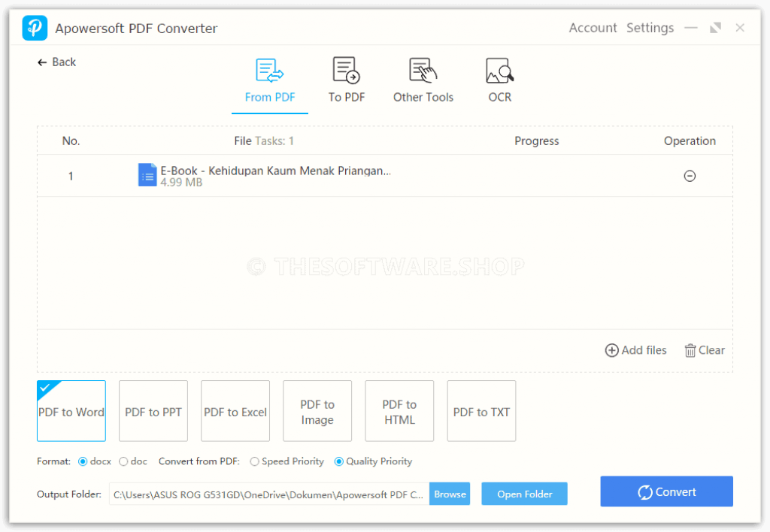The height and width of the screenshot is (532, 770).
Task: Close the PDF Converter window
Action: pyautogui.click(x=740, y=28)
